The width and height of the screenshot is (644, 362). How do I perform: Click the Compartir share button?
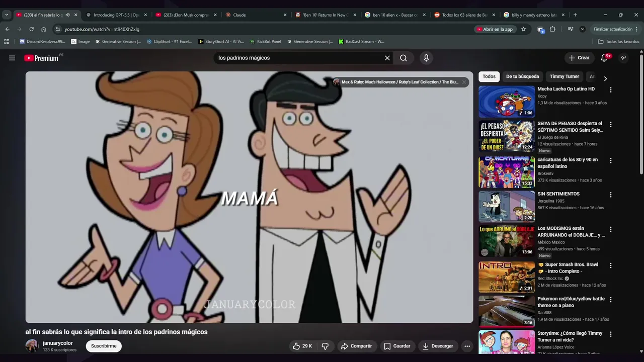pos(356,346)
